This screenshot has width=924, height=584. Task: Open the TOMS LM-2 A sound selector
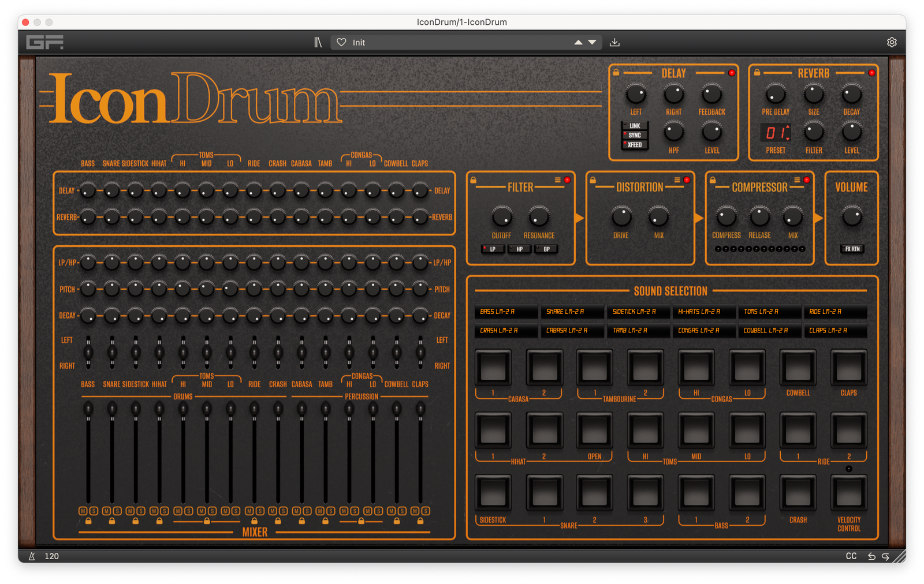click(x=770, y=311)
